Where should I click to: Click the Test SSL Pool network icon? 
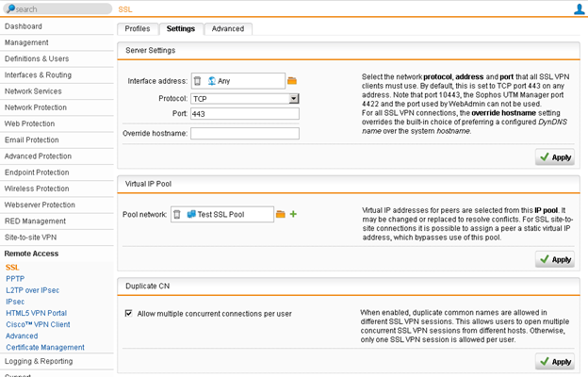[x=191, y=215]
